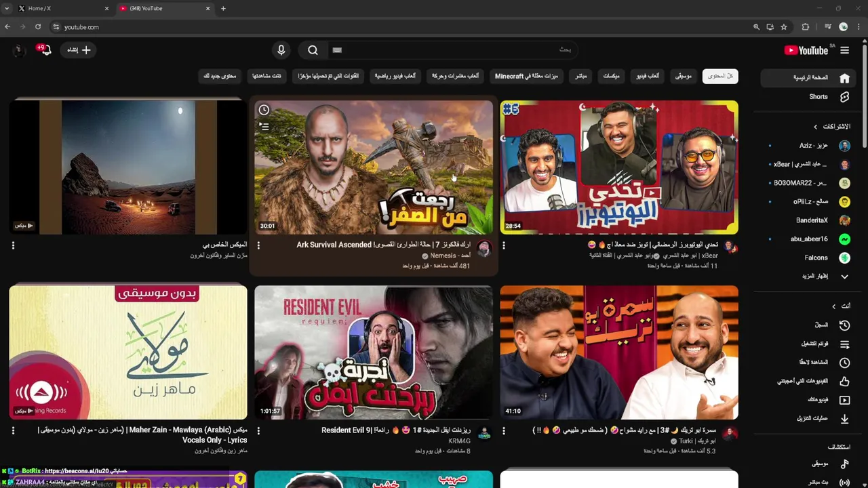Add Ark video to queue icon

pyautogui.click(x=264, y=126)
